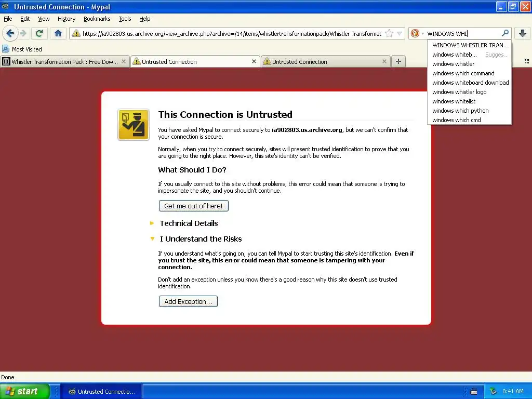Open the Home page icon
The image size is (532, 399).
coord(58,33)
